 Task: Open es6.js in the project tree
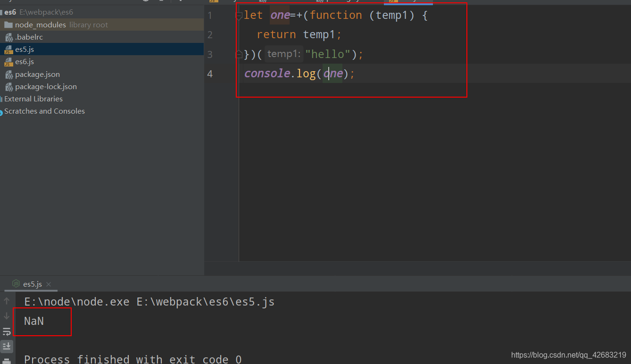pos(25,61)
